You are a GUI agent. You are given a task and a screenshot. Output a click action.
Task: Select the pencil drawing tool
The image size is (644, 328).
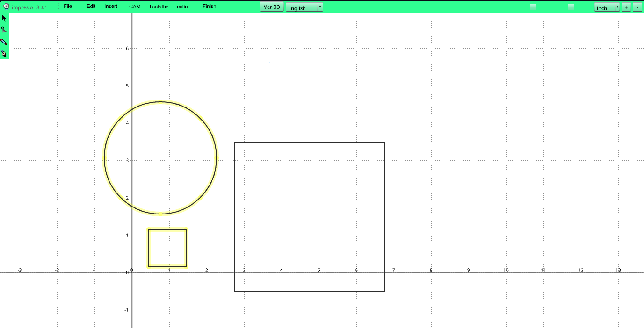point(4,42)
